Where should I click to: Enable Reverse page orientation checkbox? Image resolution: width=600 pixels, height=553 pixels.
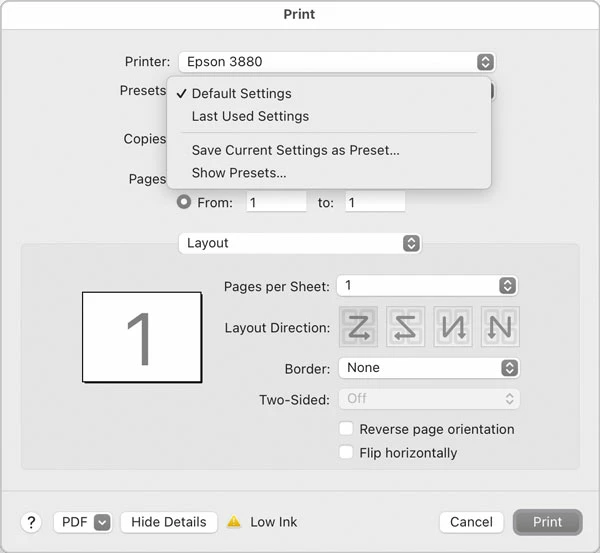tap(346, 429)
